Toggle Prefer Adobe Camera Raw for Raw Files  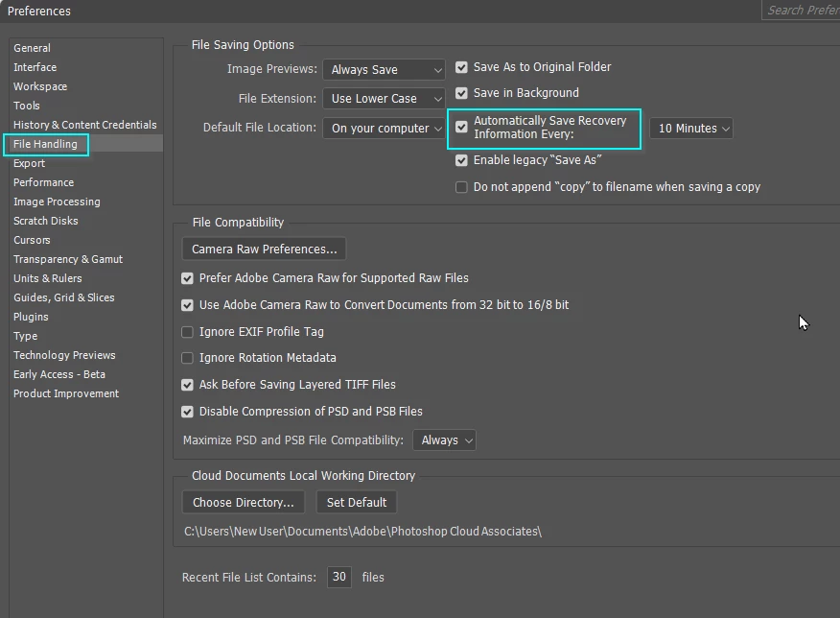[x=187, y=278]
